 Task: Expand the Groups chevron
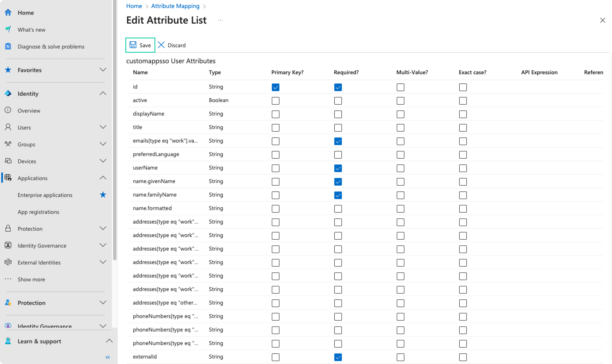pyautogui.click(x=103, y=144)
